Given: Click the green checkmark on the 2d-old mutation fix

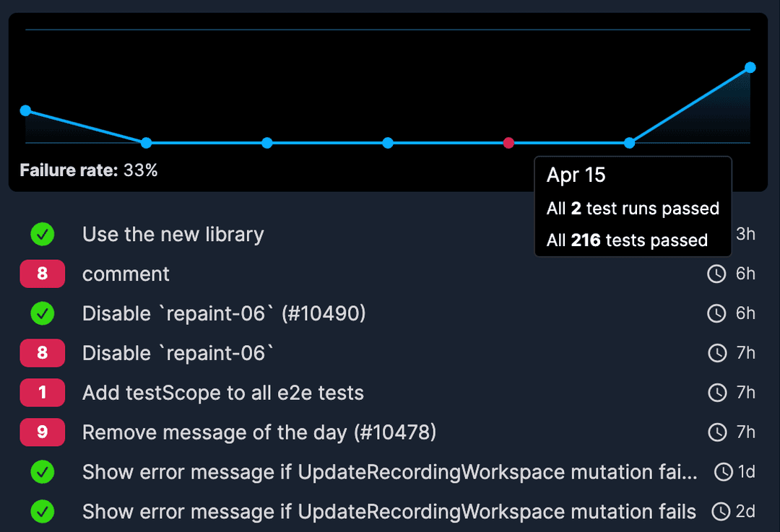Looking at the screenshot, I should (42, 512).
